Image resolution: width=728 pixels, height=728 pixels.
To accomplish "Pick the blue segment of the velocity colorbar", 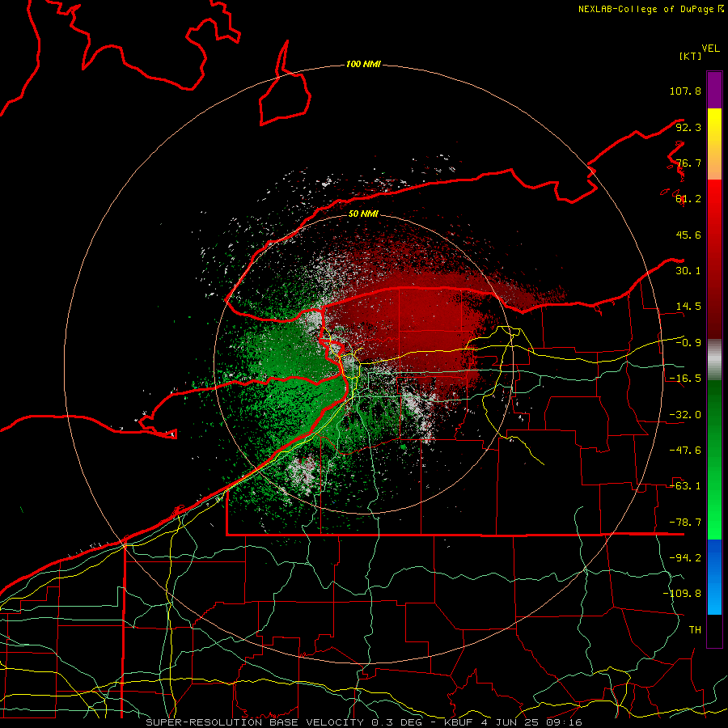I will (714, 577).
